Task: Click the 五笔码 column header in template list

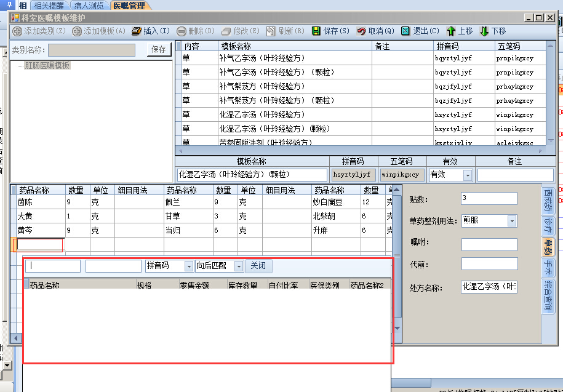Action: coord(520,46)
